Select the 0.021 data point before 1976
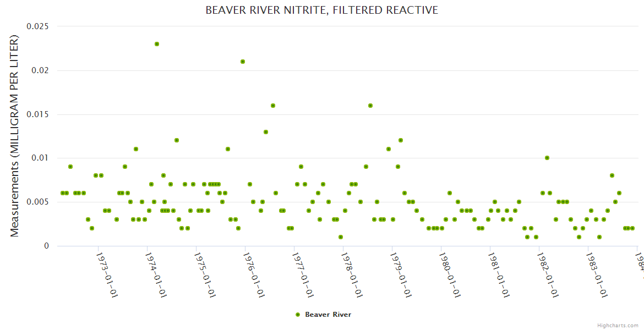Image resolution: width=644 pixels, height=330 pixels. point(243,62)
